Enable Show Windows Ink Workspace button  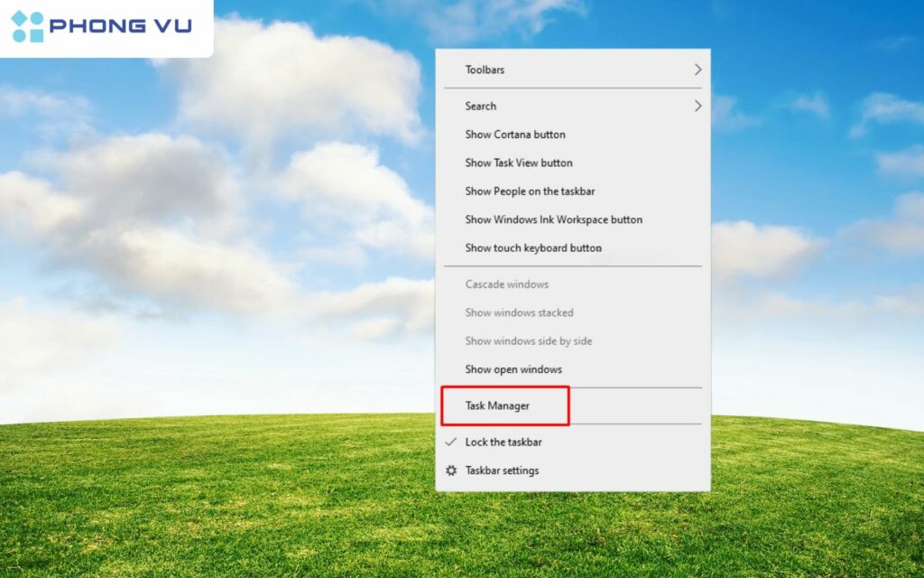tap(553, 219)
